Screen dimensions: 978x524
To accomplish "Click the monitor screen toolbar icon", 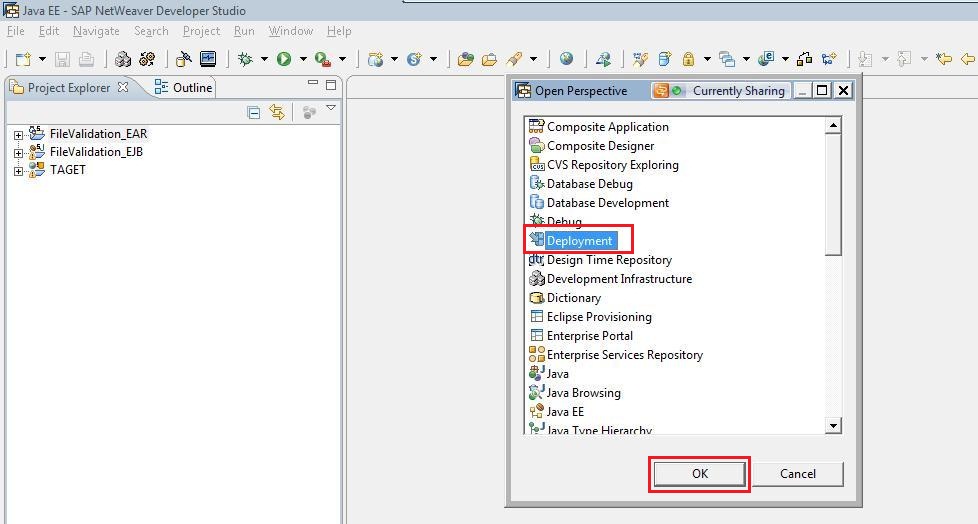I will [208, 59].
